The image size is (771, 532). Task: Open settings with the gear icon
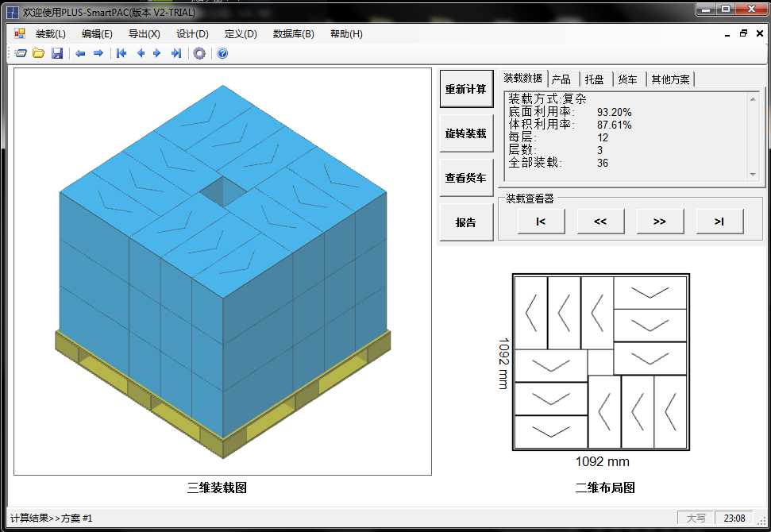pos(199,53)
